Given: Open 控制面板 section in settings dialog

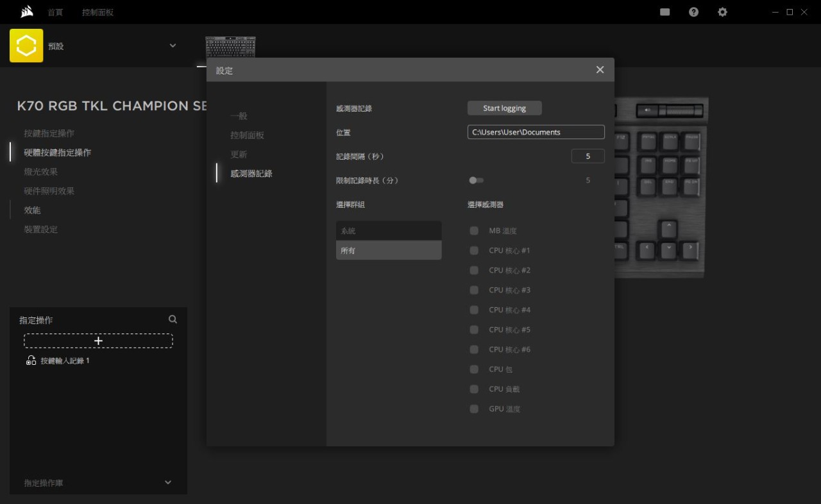Looking at the screenshot, I should 247,135.
